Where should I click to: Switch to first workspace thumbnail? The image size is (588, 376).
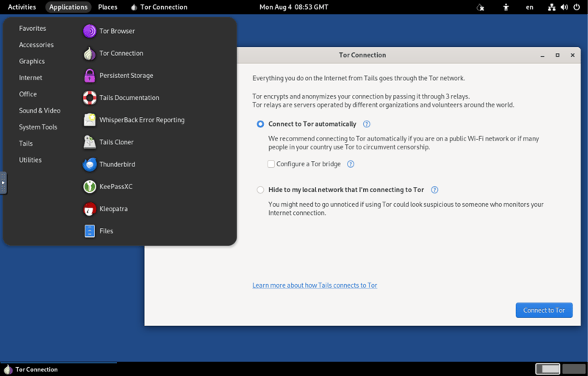548,369
